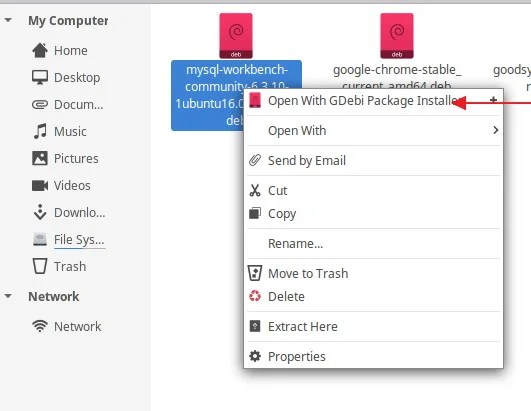The image size is (531, 411).
Task: Go to Home in sidebar
Action: (x=71, y=50)
